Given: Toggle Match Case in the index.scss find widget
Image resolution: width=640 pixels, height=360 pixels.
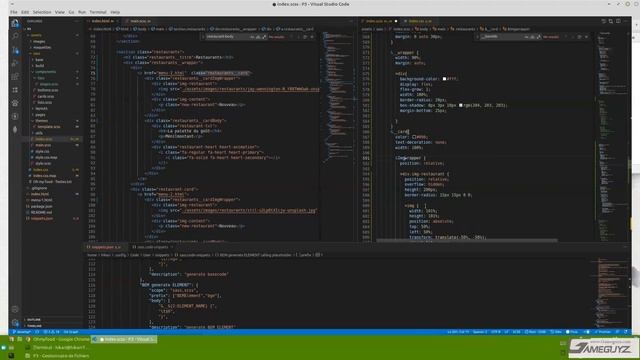Looking at the screenshot, I should click(x=526, y=37).
